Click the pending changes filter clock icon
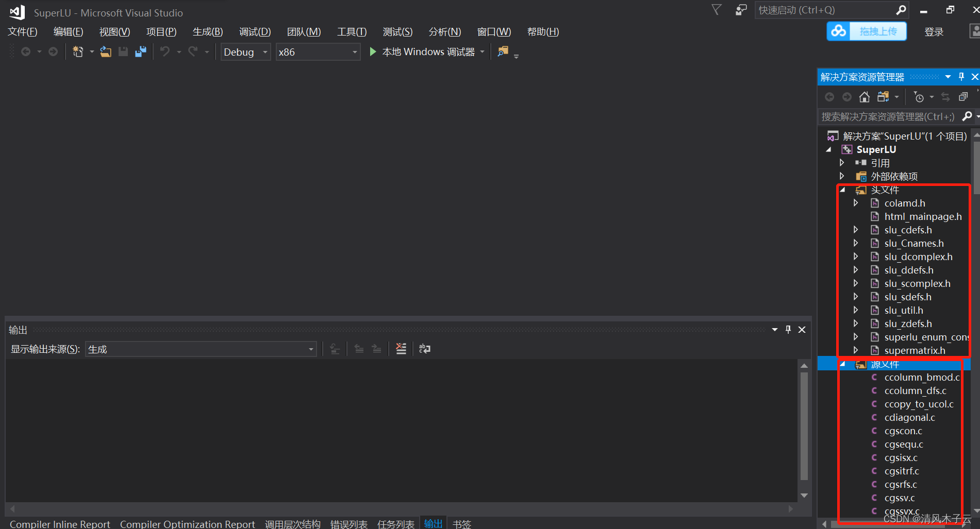980x529 pixels. pyautogui.click(x=919, y=97)
